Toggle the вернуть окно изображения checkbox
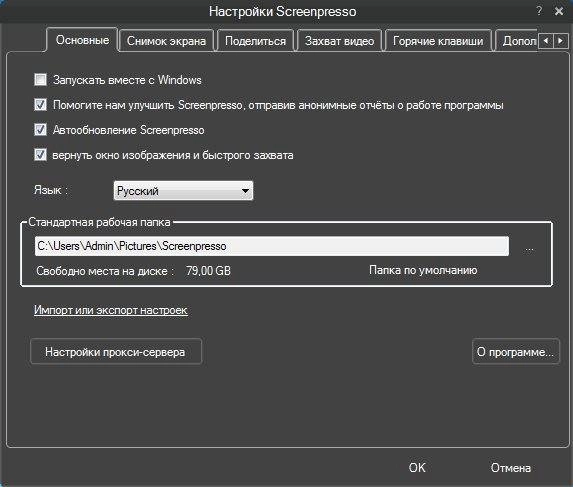The height and width of the screenshot is (487, 573). click(x=41, y=155)
